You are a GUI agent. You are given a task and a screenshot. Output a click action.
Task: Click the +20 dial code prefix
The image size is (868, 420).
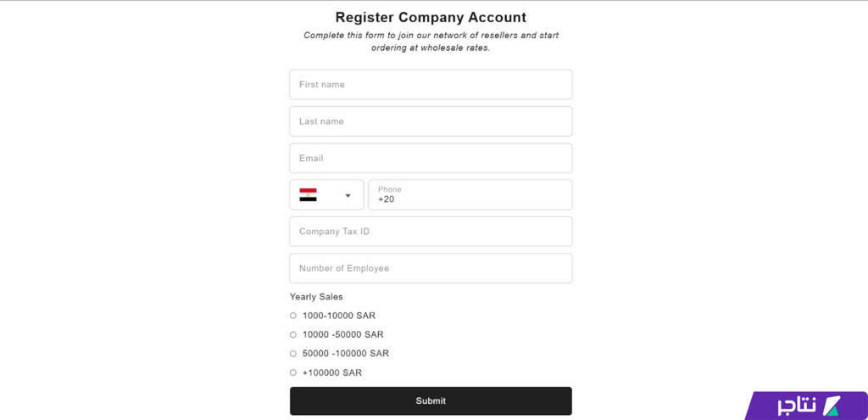click(386, 200)
